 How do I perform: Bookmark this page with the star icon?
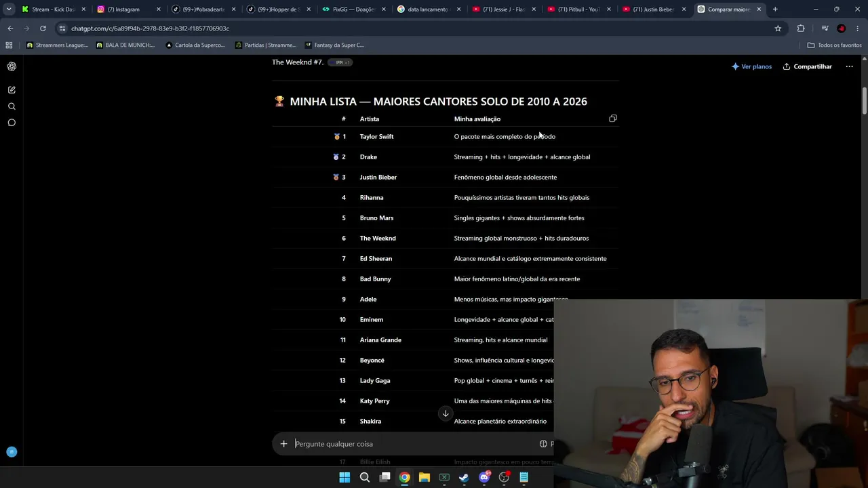pyautogui.click(x=778, y=28)
